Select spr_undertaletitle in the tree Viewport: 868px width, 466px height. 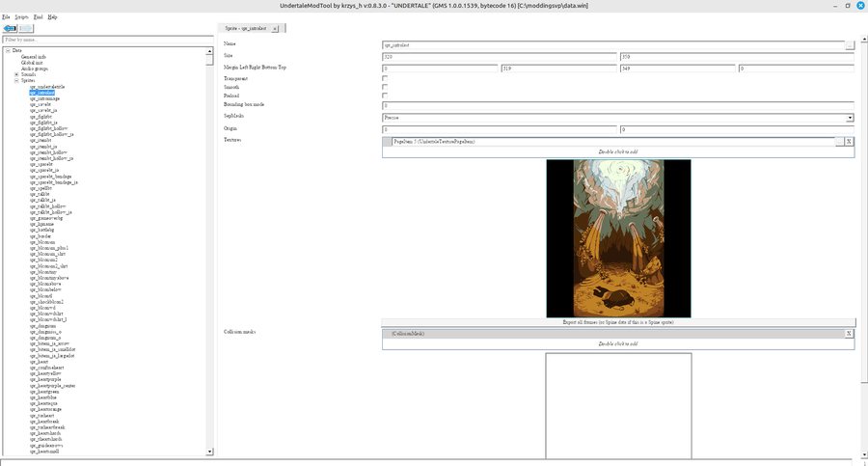pyautogui.click(x=47, y=87)
